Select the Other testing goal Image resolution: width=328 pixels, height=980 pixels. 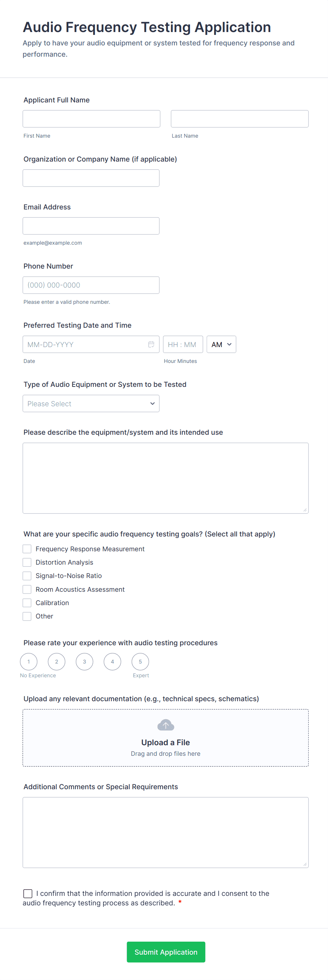click(x=27, y=616)
